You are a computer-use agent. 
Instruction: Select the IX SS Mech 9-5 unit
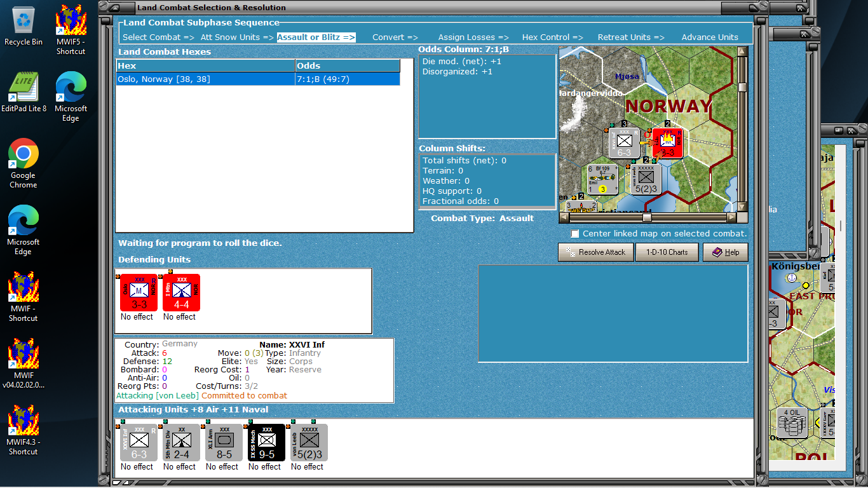pos(267,443)
